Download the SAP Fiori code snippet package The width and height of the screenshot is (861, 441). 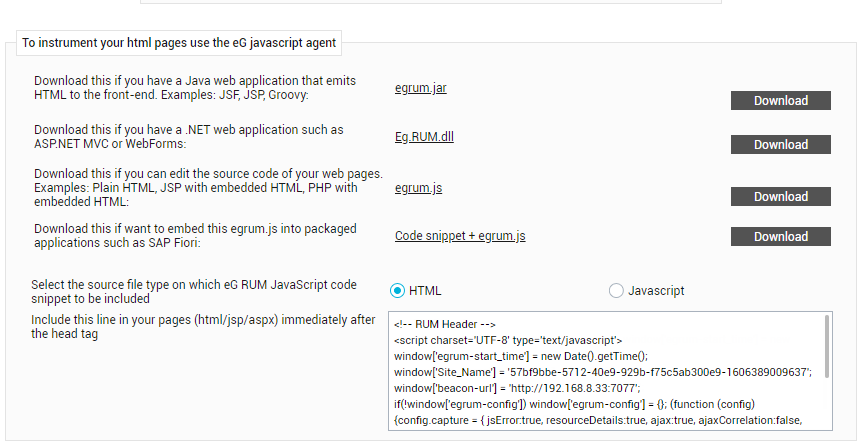pos(780,237)
